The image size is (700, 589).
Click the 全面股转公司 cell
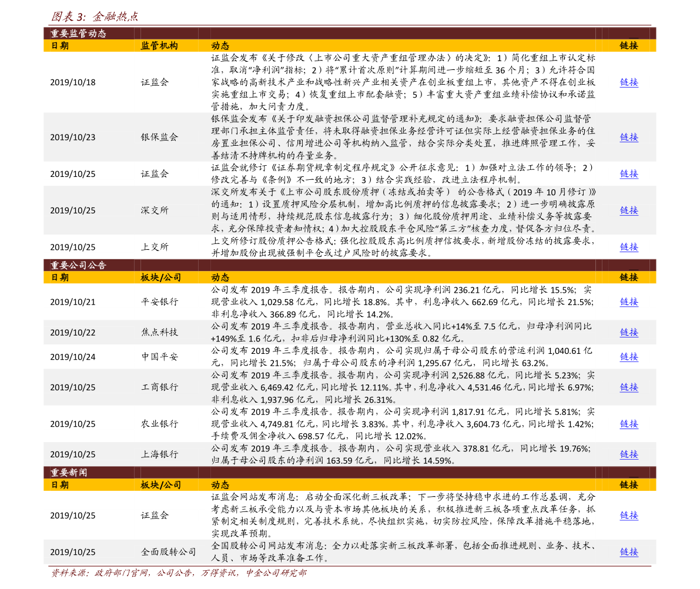point(168,552)
